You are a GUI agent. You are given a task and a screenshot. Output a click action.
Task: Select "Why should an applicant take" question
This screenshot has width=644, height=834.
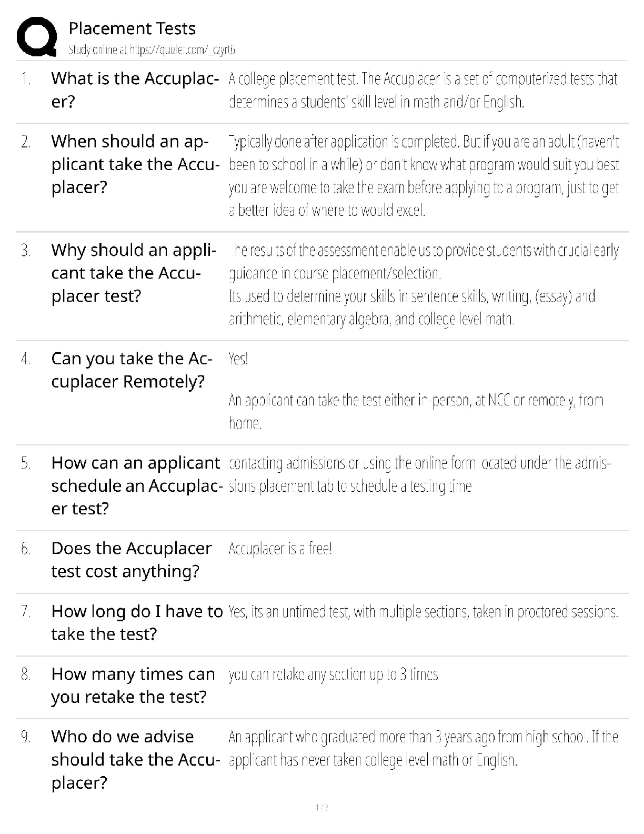pos(134,273)
